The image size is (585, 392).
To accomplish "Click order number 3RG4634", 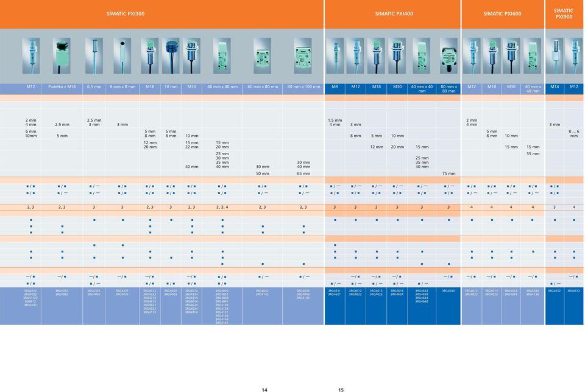I will coord(422,290).
